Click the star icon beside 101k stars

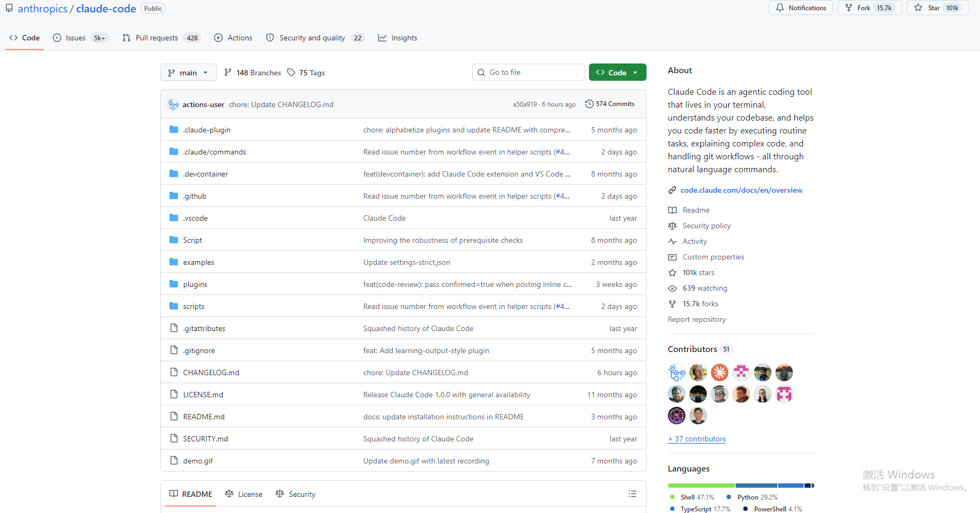[672, 272]
